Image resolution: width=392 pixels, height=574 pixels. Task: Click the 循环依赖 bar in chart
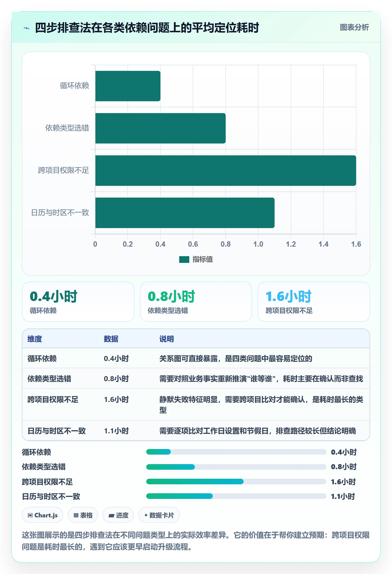128,86
